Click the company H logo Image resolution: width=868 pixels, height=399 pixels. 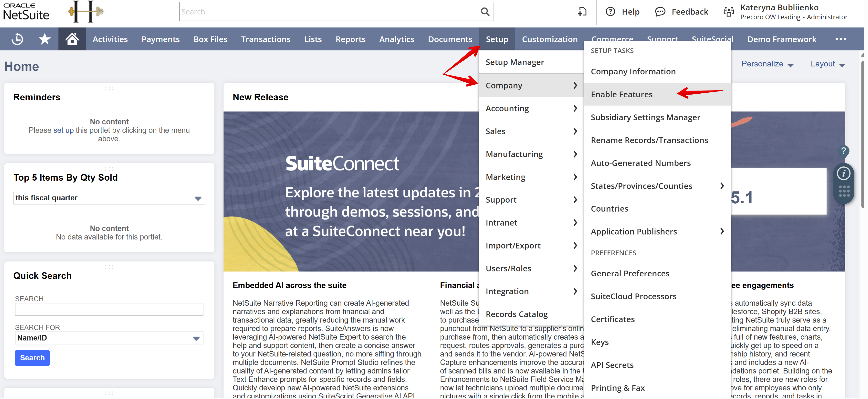pyautogui.click(x=86, y=12)
